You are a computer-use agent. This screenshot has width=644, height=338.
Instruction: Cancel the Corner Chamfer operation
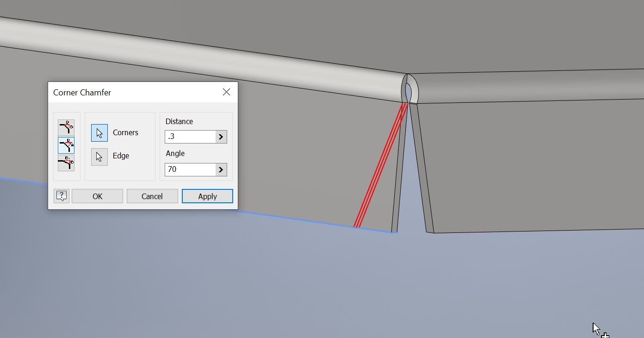152,196
